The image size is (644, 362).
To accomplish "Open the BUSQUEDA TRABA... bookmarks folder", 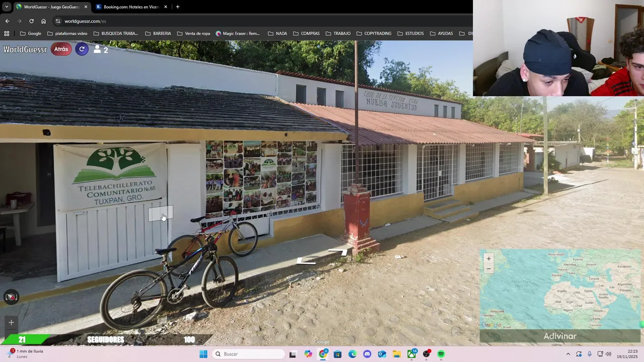I will click(x=116, y=34).
